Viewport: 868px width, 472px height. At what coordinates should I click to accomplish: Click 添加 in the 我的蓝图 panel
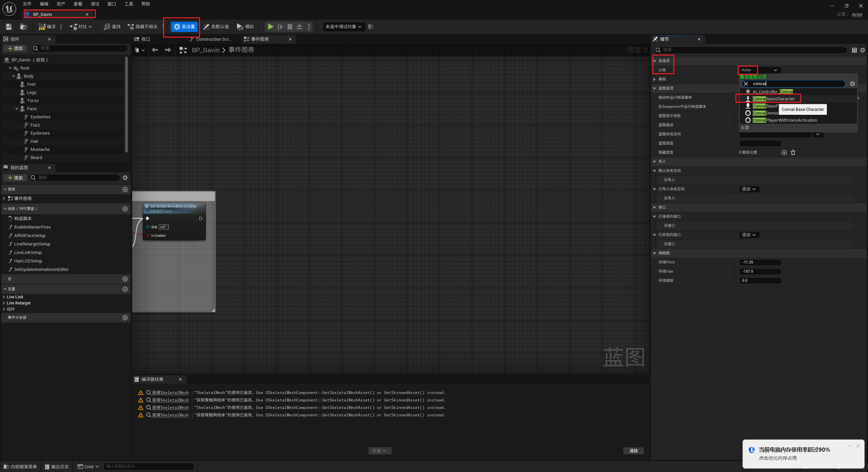tap(15, 178)
